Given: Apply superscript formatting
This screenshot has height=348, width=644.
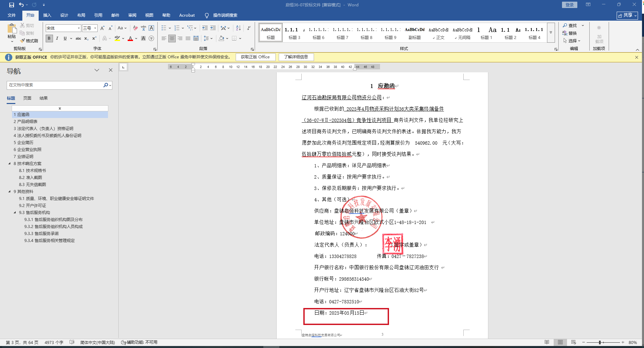Looking at the screenshot, I should pyautogui.click(x=94, y=39).
